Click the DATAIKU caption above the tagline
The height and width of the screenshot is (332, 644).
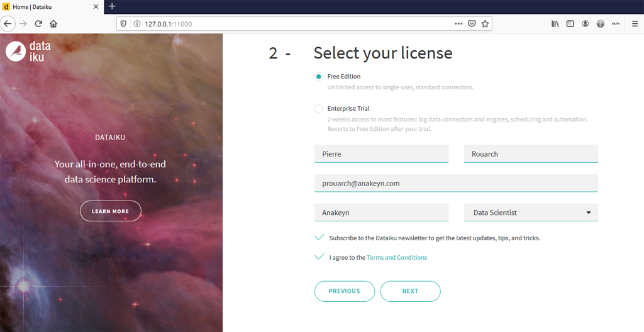pyautogui.click(x=110, y=138)
